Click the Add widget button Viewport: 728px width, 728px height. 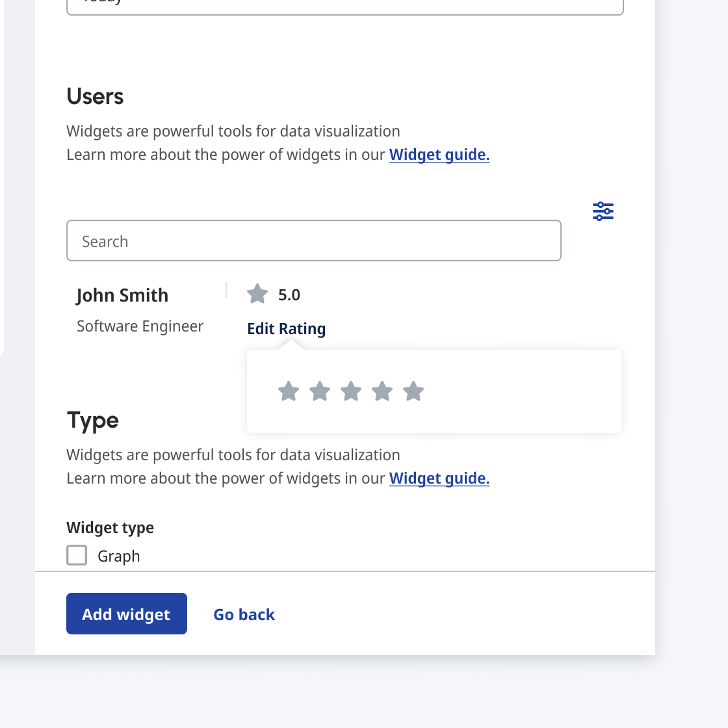pos(127,614)
